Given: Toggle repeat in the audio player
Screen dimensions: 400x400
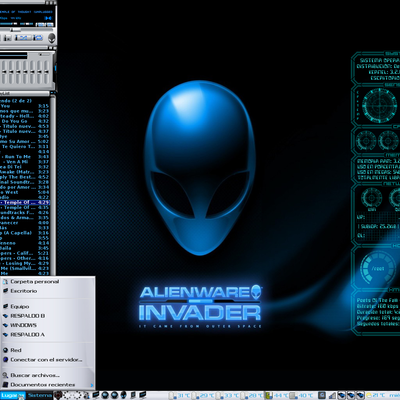Looking at the screenshot, I should (x=38, y=38).
